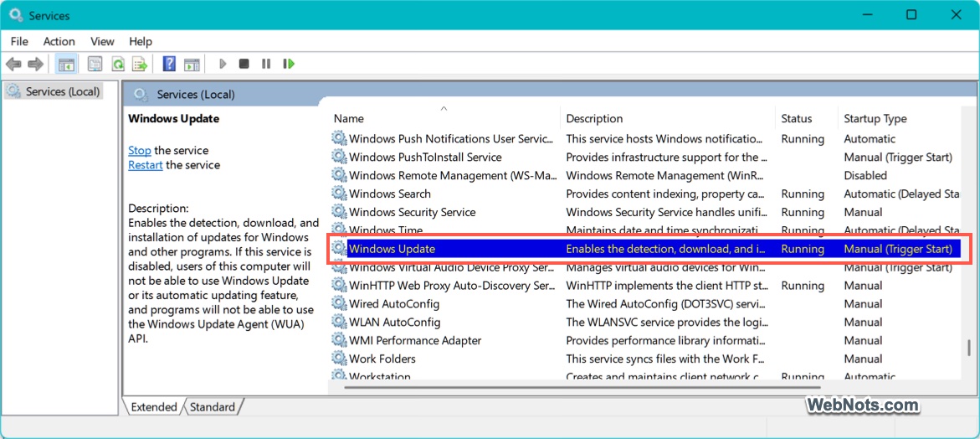Open the Action menu
The width and height of the screenshot is (980, 439).
[59, 41]
